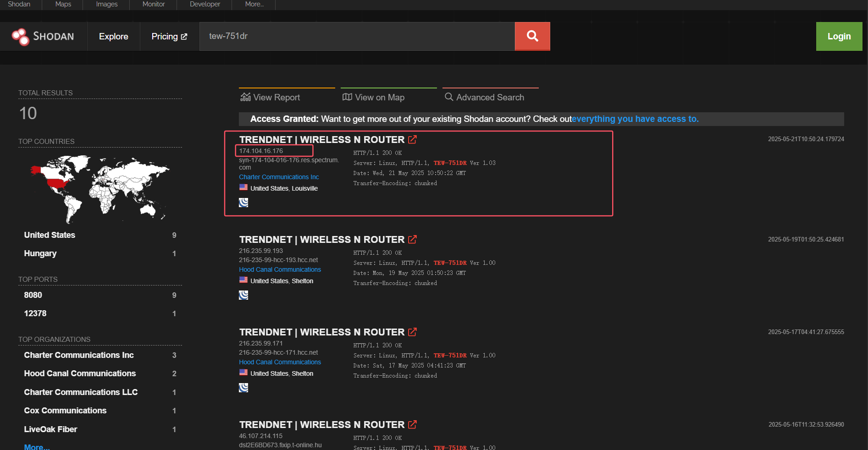Open external link icon for 216.235.99.171 result
Image resolution: width=868 pixels, height=450 pixels.
[412, 332]
